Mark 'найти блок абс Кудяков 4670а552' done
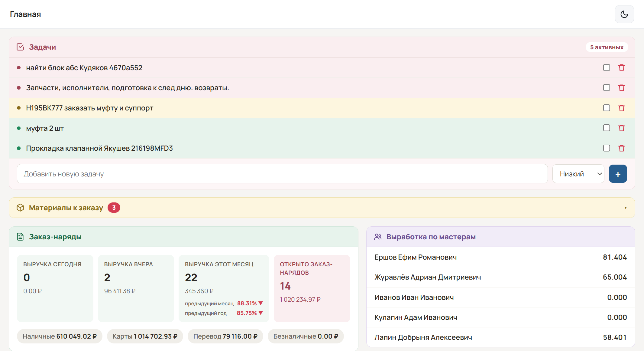 (606, 67)
